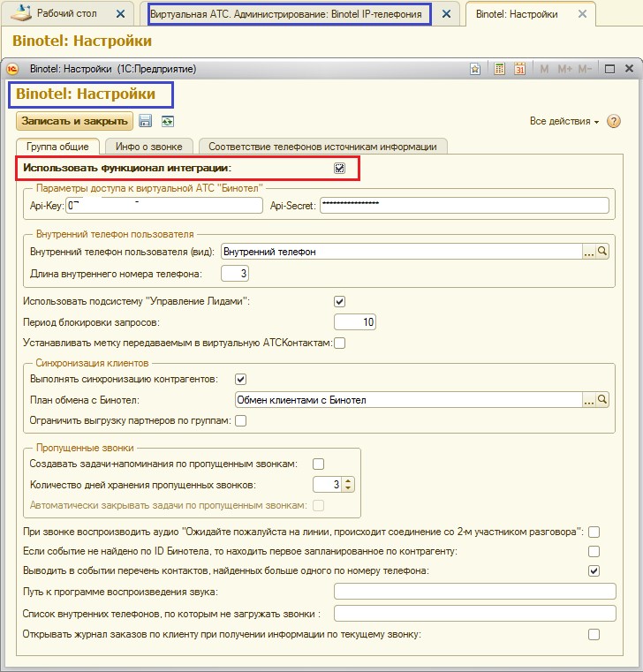Switch to Группа общие tab

tap(57, 147)
